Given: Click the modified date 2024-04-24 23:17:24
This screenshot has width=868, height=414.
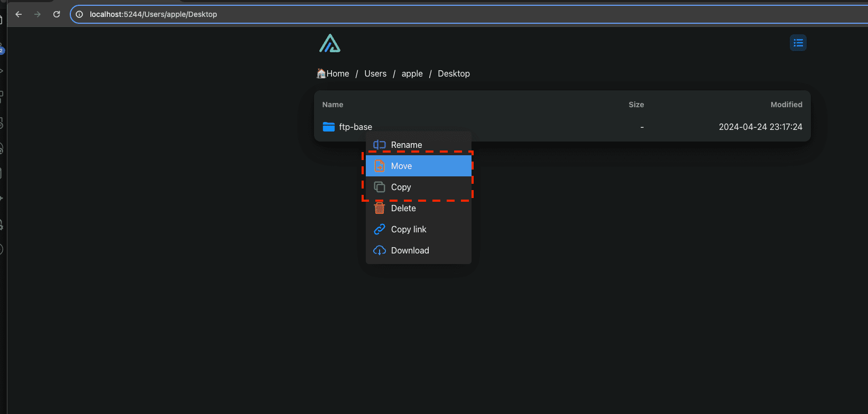Looking at the screenshot, I should (760, 127).
